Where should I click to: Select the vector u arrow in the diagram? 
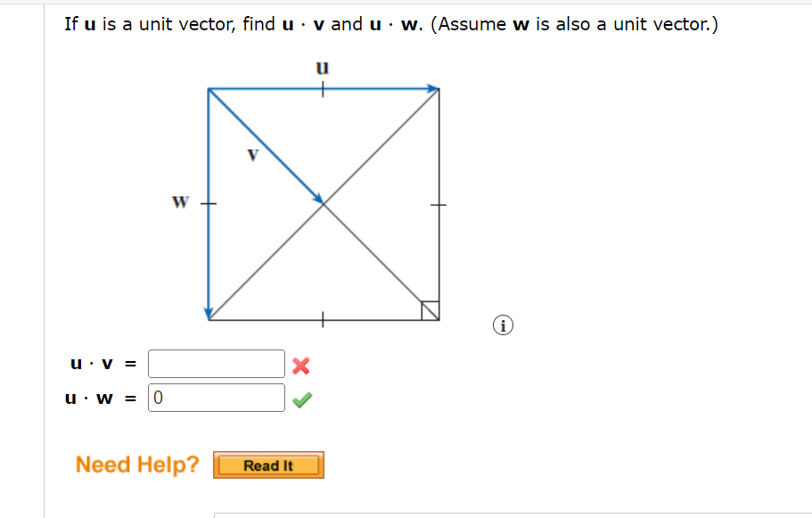coord(374,87)
